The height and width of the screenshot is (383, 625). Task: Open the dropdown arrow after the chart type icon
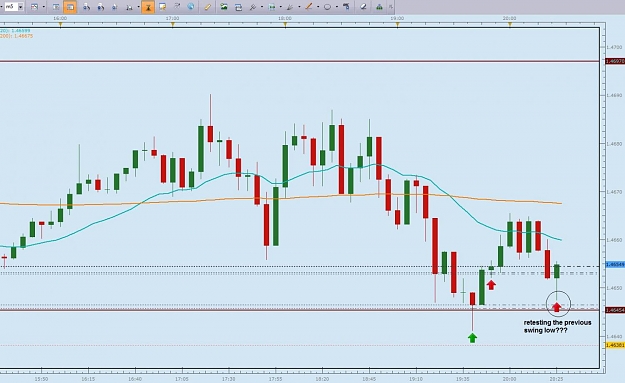(43, 7)
